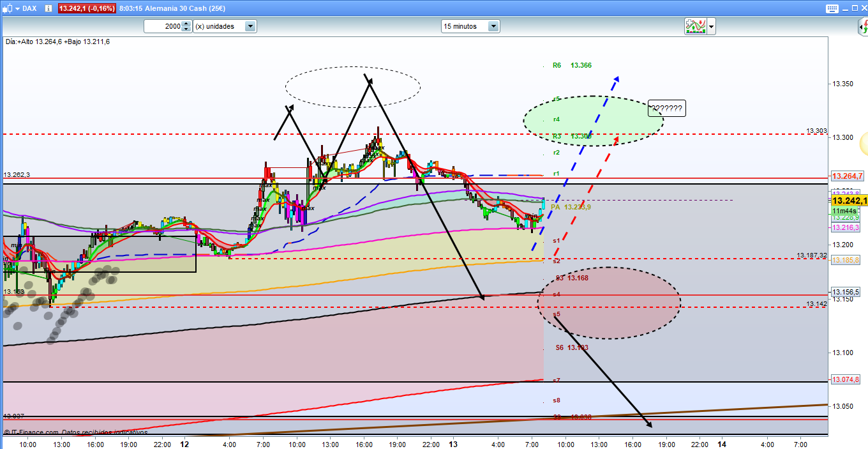Expand the indicator button dropdown arrow
Image resolution: width=868 pixels, height=449 pixels.
click(711, 27)
